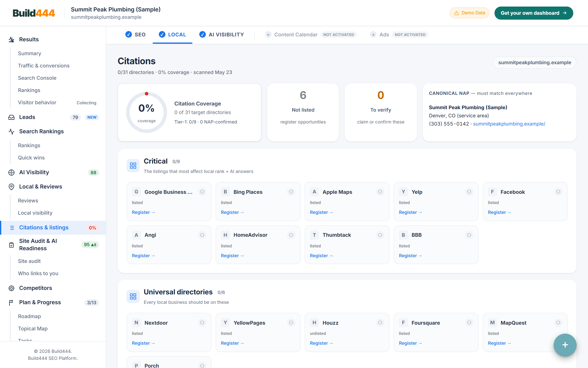Click Register link on Thumbtack card
The width and height of the screenshot is (588, 368).
(321, 256)
